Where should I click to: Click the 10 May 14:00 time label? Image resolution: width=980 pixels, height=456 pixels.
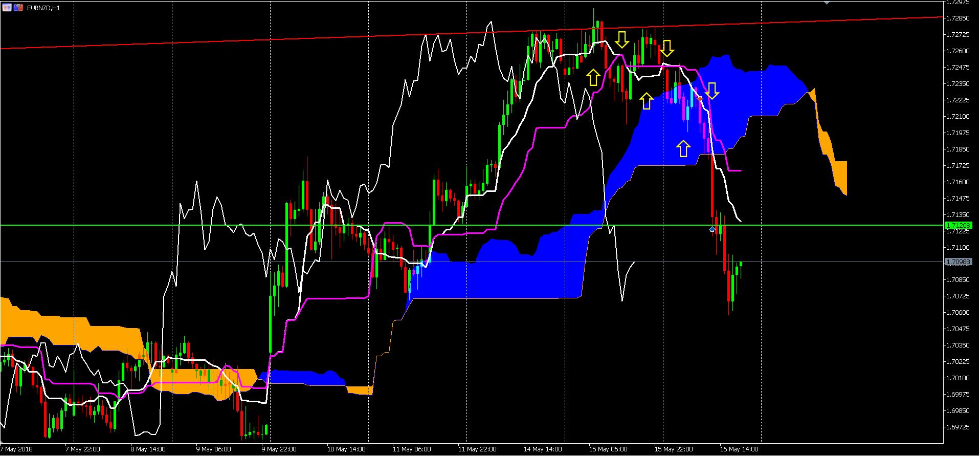(x=346, y=449)
